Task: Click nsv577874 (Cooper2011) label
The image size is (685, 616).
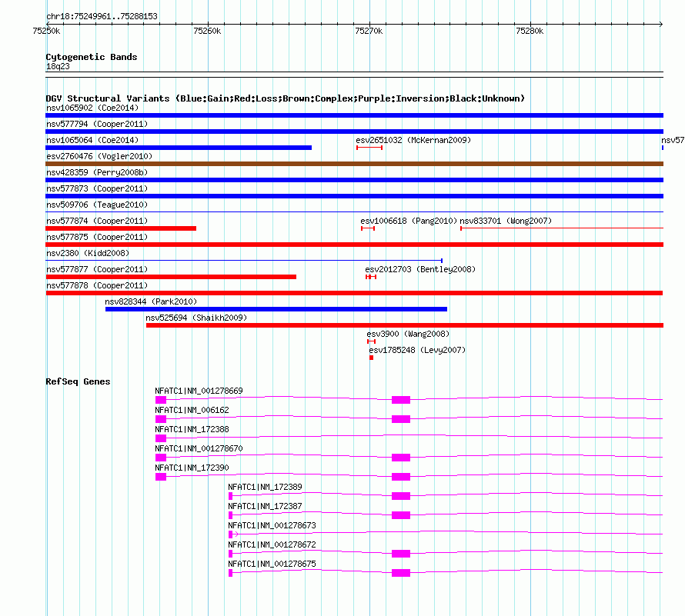Action: (97, 221)
